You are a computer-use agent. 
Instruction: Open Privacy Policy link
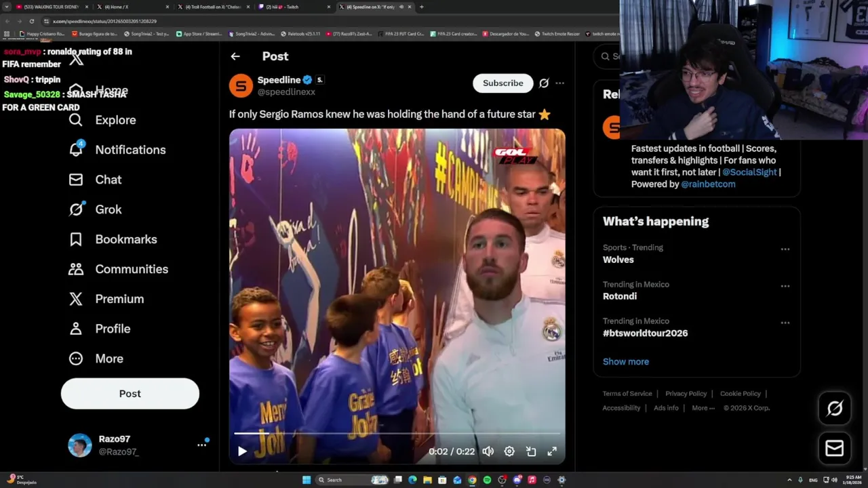(x=686, y=394)
